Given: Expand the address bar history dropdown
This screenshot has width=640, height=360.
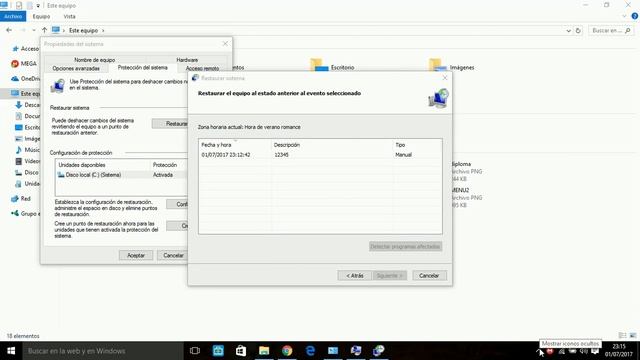Looking at the screenshot, I should click(568, 31).
